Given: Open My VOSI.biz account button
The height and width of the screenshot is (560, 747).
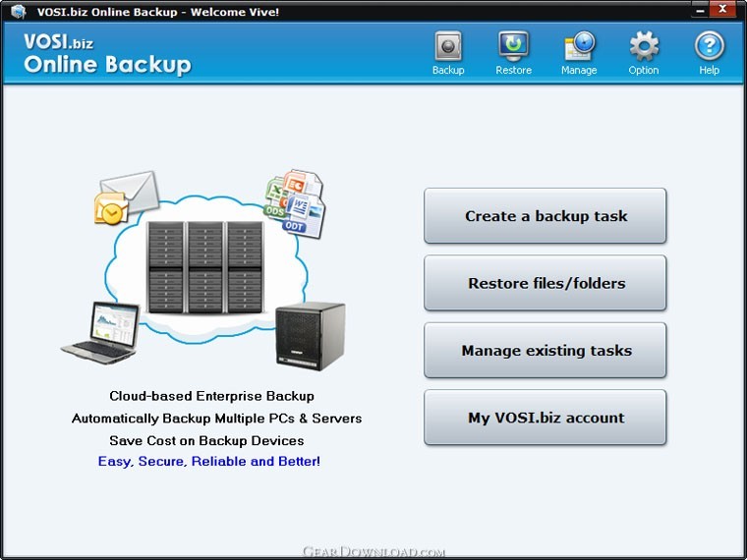Looking at the screenshot, I should tap(545, 418).
